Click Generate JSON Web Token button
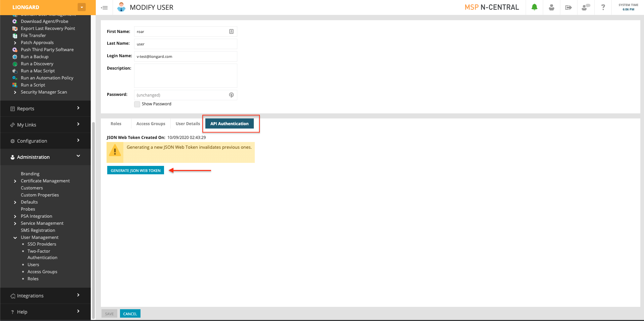The width and height of the screenshot is (644, 321). pyautogui.click(x=135, y=170)
